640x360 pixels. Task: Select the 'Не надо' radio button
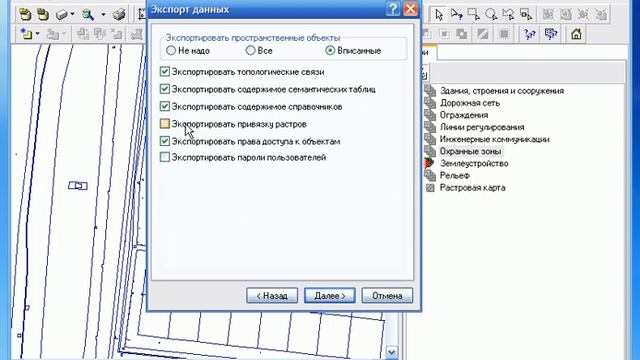tap(171, 51)
